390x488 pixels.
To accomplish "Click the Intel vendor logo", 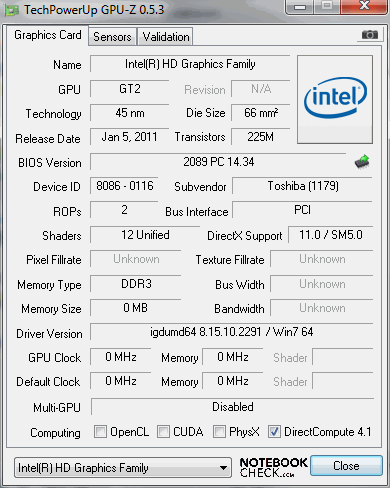I will pyautogui.click(x=335, y=100).
